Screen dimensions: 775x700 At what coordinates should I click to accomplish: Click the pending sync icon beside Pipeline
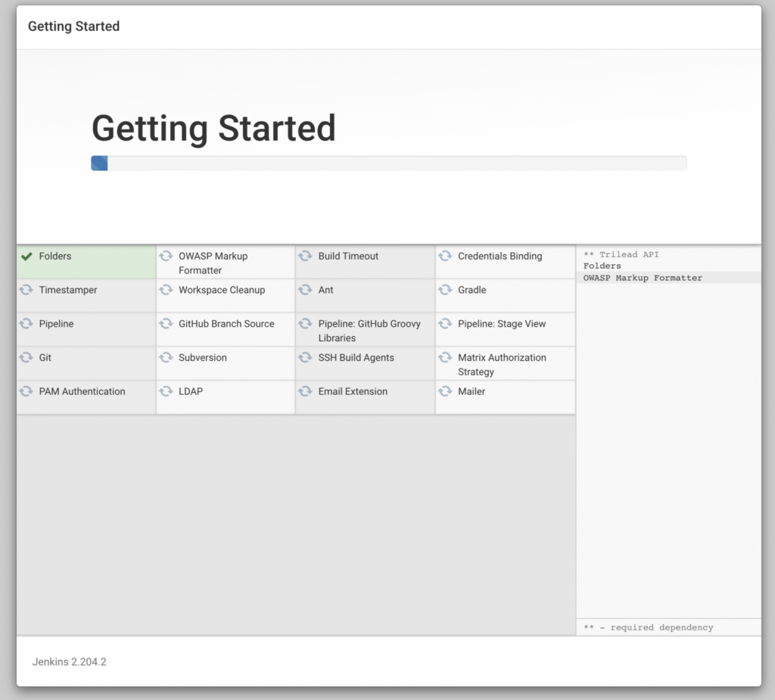(x=26, y=324)
